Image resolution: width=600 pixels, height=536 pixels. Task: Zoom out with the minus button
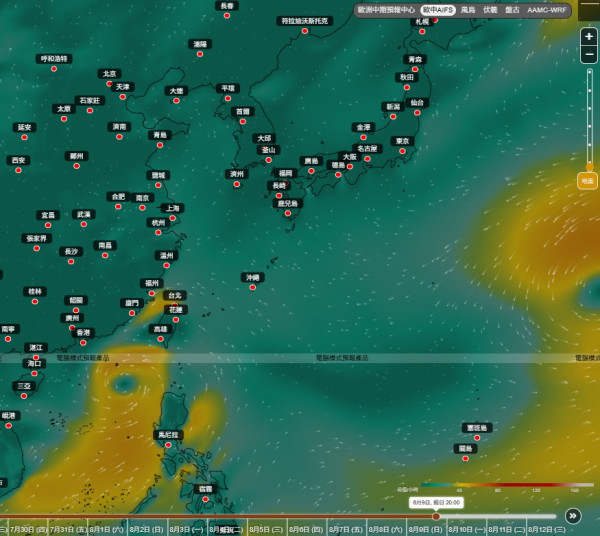coord(589,54)
